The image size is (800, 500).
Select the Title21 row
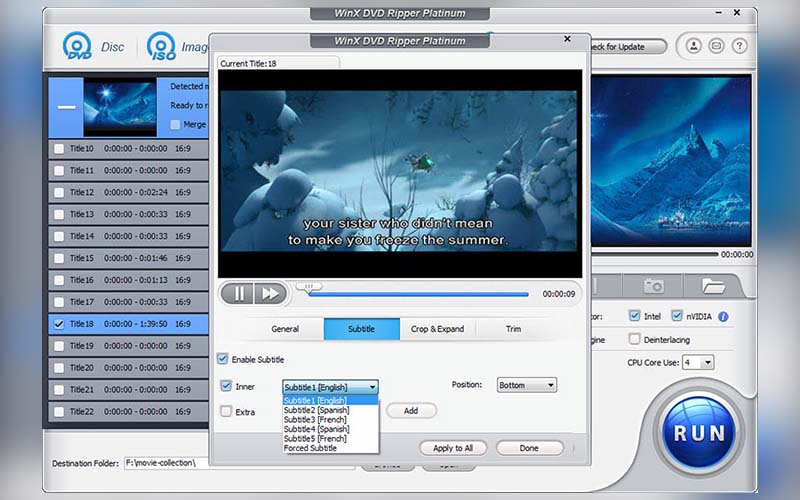[129, 390]
